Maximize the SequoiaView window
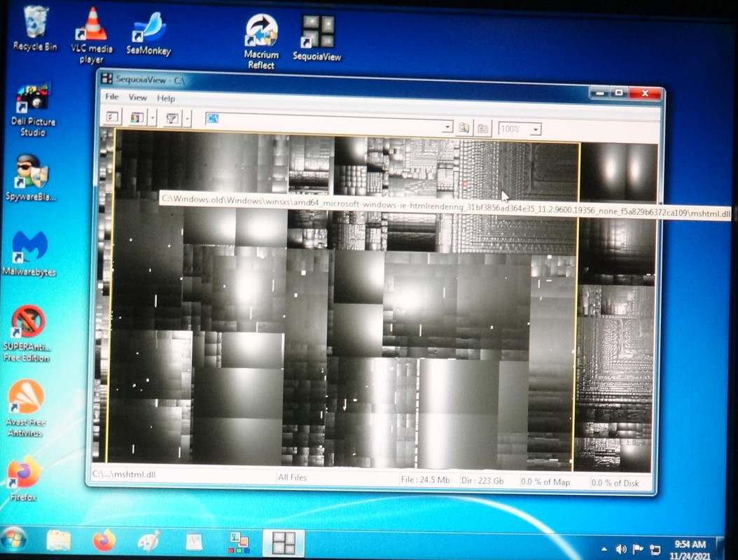 point(619,92)
